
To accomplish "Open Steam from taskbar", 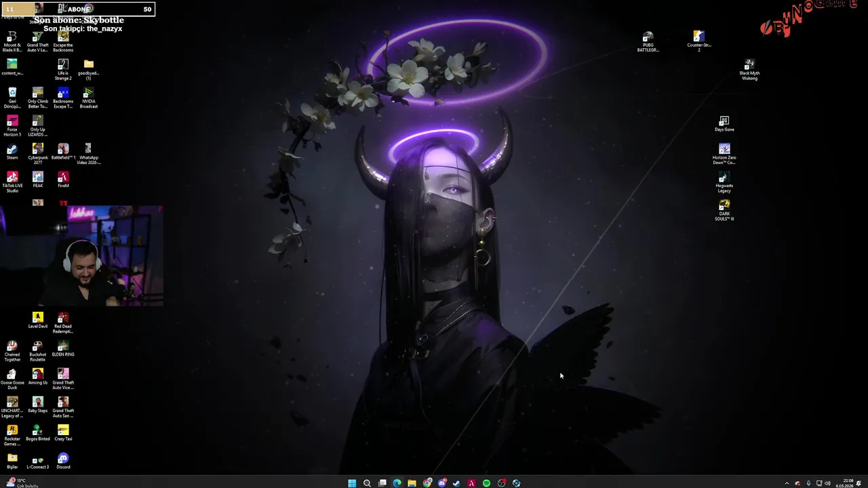I will pos(456,483).
